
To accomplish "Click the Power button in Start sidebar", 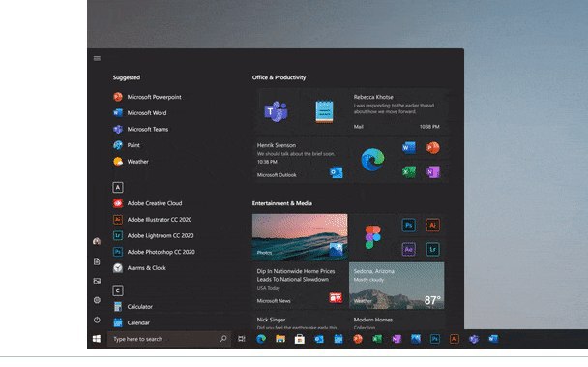I will coord(97,321).
